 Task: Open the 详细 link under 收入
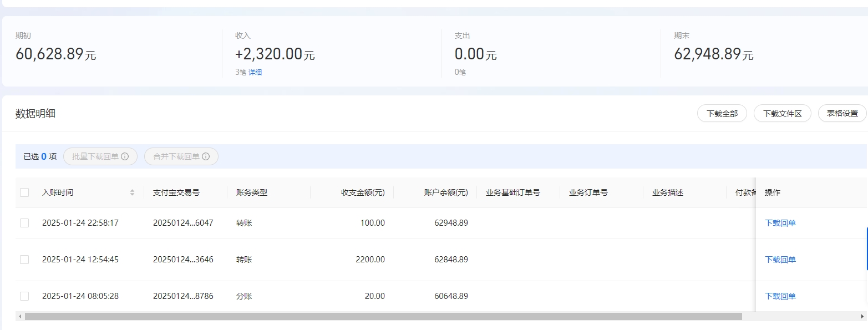255,72
